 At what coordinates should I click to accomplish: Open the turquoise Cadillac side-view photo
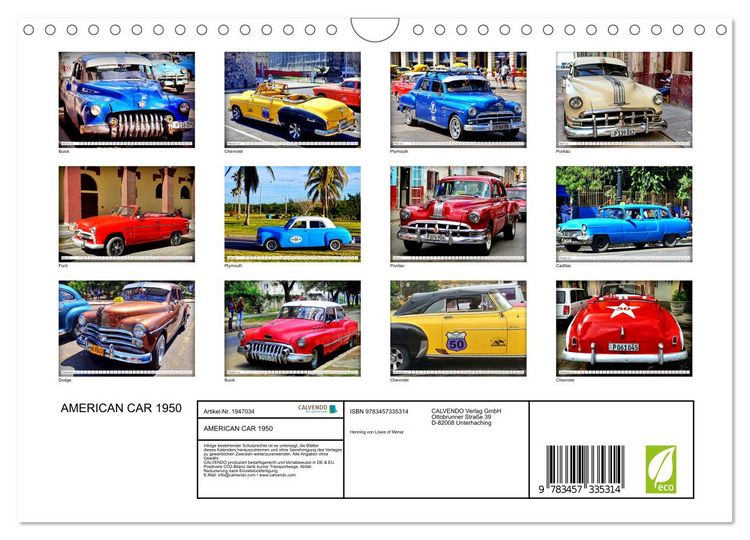tap(624, 214)
